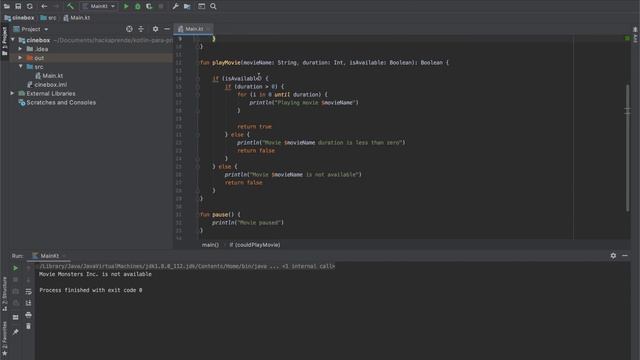Click cinebox breadcrumb in navigation bar

pyautogui.click(x=19, y=18)
